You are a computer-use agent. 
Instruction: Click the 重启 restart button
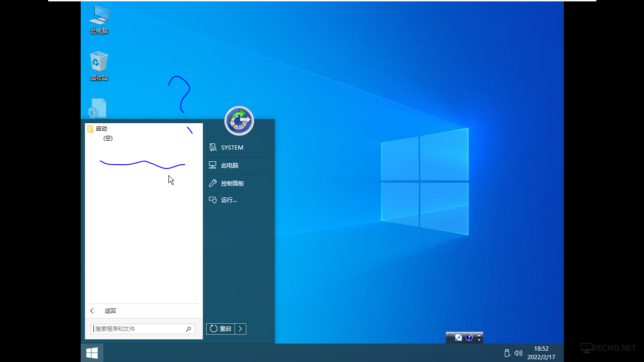(x=220, y=329)
